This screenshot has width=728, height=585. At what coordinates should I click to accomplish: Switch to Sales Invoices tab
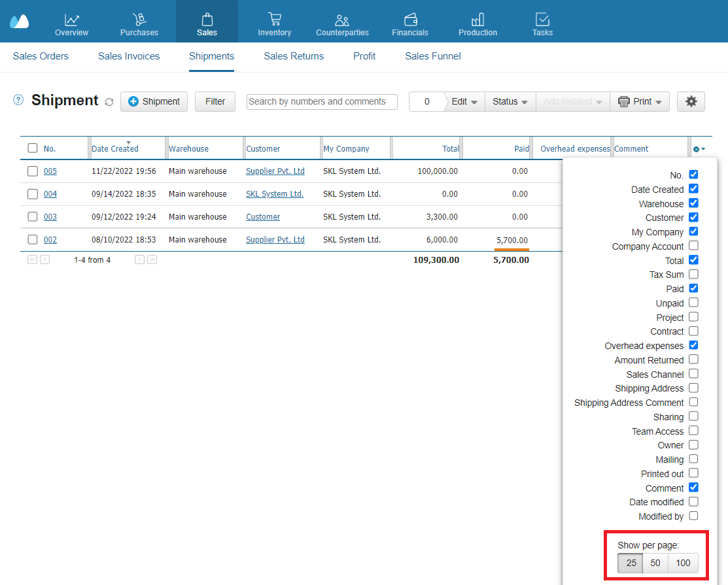click(129, 56)
